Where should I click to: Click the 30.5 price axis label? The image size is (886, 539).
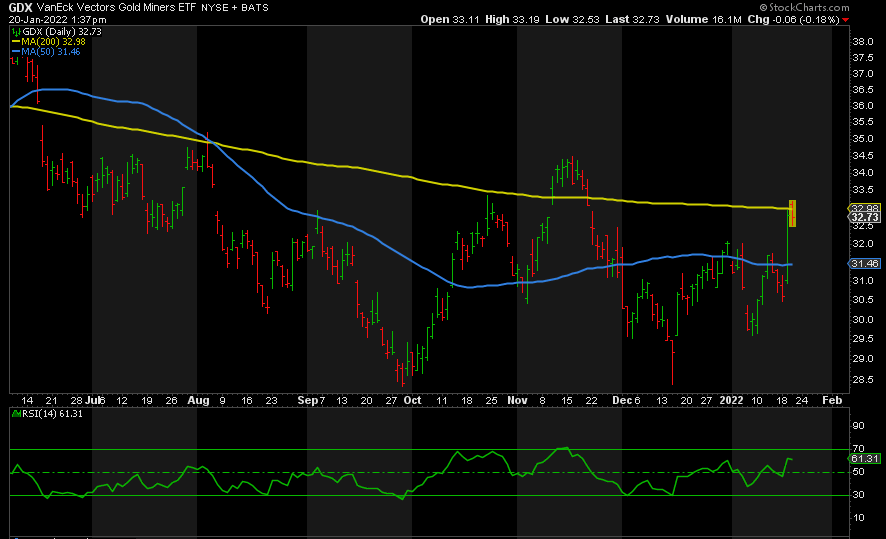863,299
